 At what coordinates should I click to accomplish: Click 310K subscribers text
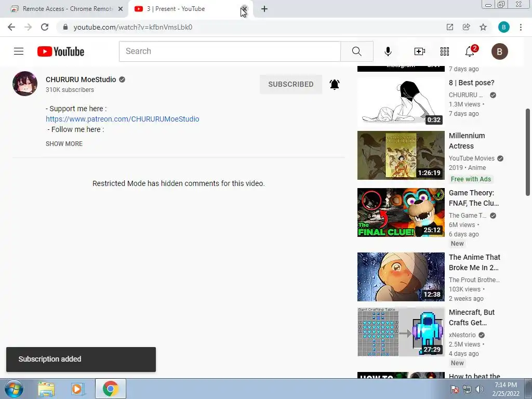pos(70,90)
